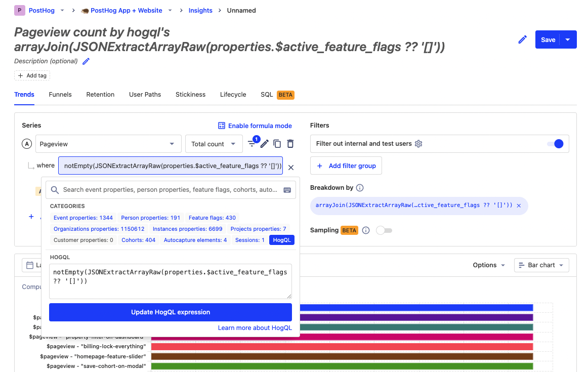The width and height of the screenshot is (588, 372).
Task: Duplicate series A with copy icon
Action: [277, 144]
